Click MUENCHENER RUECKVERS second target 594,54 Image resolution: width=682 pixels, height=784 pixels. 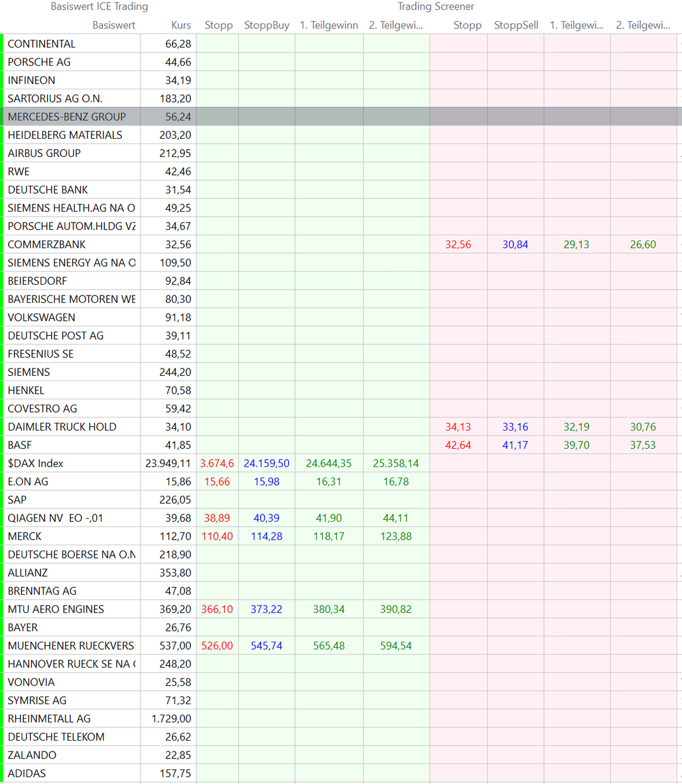tap(396, 646)
